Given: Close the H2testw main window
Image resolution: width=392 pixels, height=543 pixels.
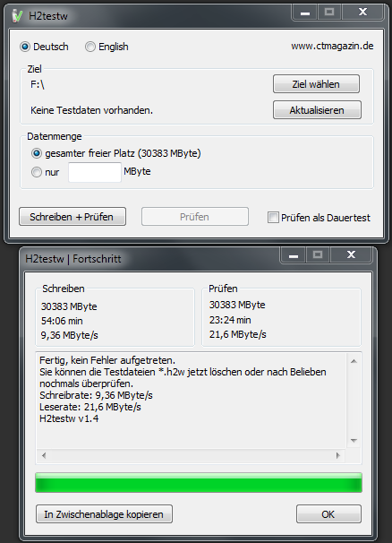Looking at the screenshot, I should [x=362, y=13].
